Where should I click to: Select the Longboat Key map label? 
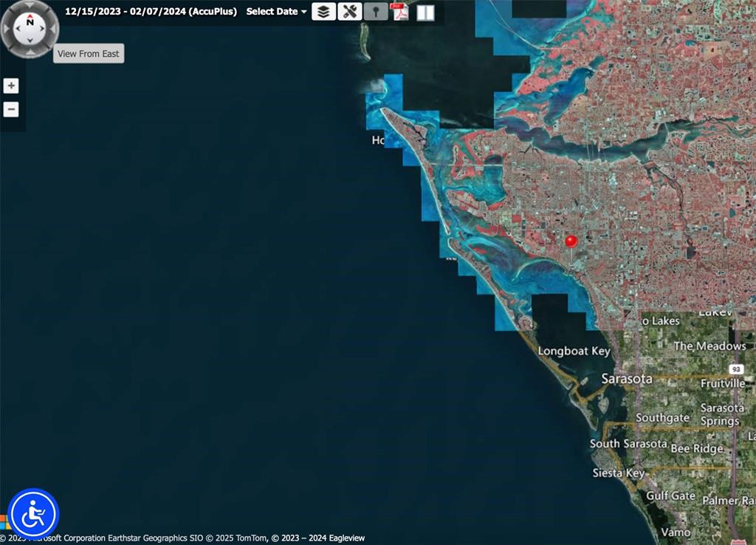point(574,351)
